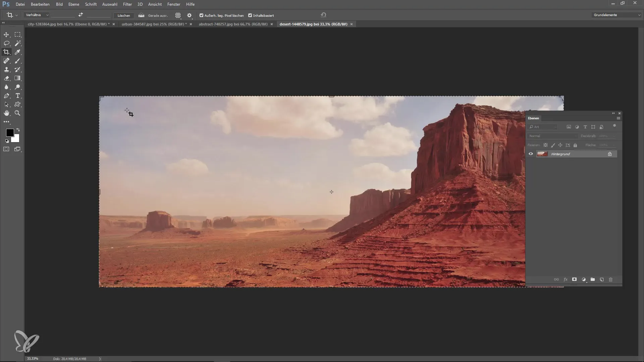Screen dimensions: 644x362
Task: Uncheck 'Außerh. lieg. Pixel löschen' option
Action: 201,15
